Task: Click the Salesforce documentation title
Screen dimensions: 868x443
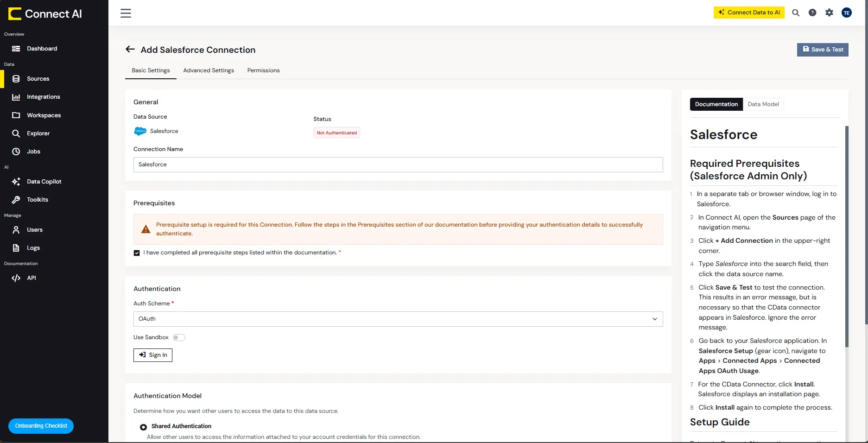Action: coord(723,134)
